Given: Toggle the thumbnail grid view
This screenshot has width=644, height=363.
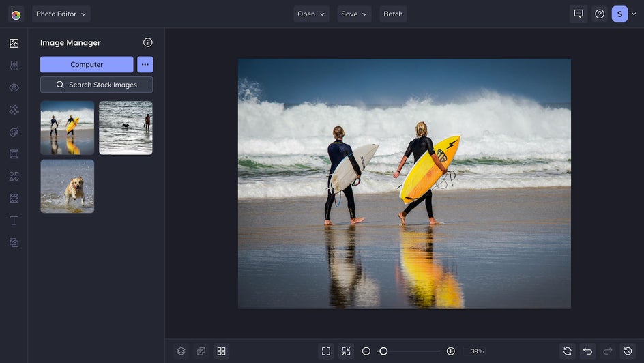Looking at the screenshot, I should [x=221, y=351].
